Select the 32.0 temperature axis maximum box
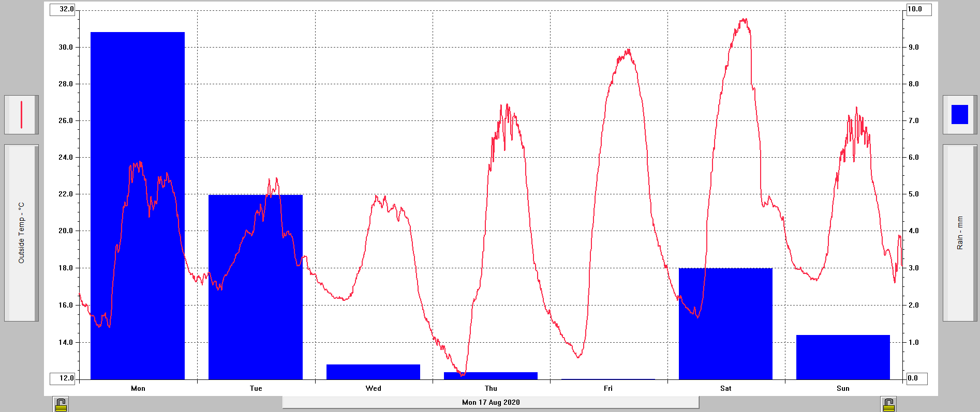The image size is (980, 412). 63,9
